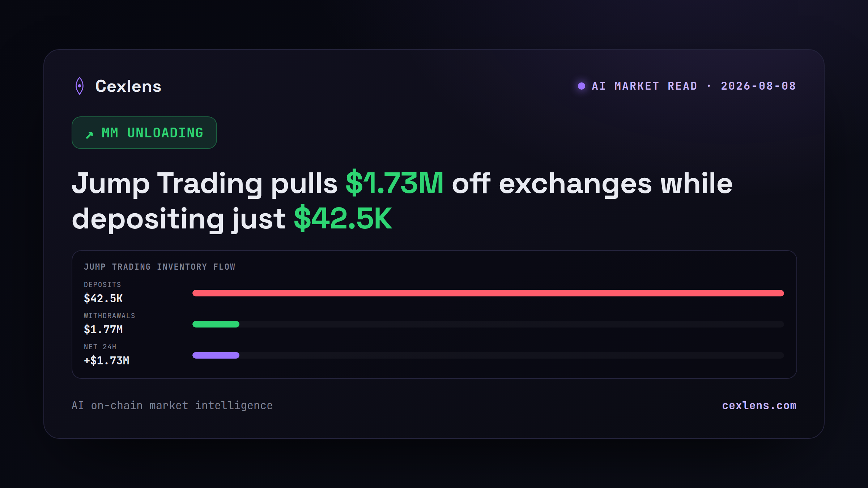
Task: Click the purple net 24h bar fill
Action: 216,355
